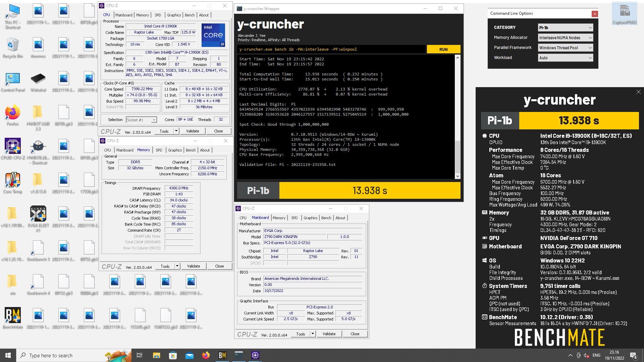Open the 153245.gb3 desktop file
The height and width of the screenshot is (362, 644).
(140, 318)
